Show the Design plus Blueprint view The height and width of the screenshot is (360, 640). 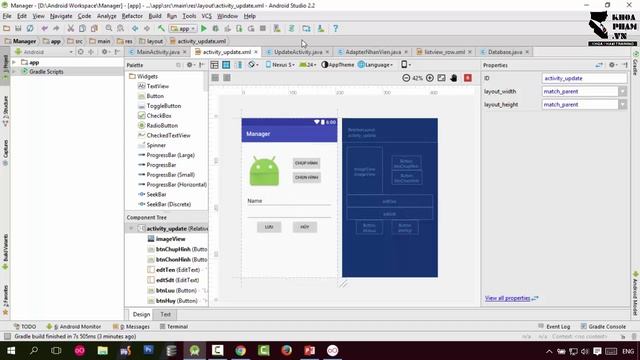(x=238, y=65)
